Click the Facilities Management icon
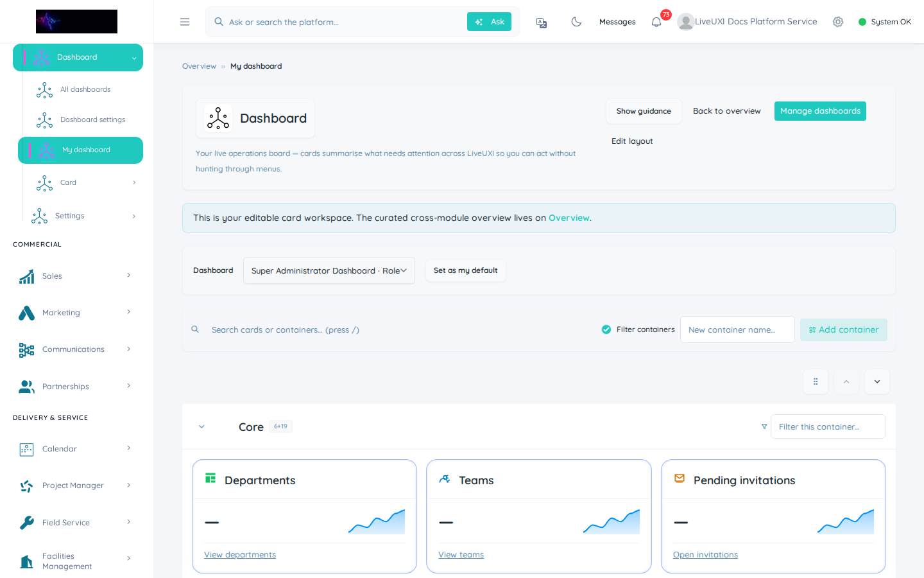 [x=26, y=561]
